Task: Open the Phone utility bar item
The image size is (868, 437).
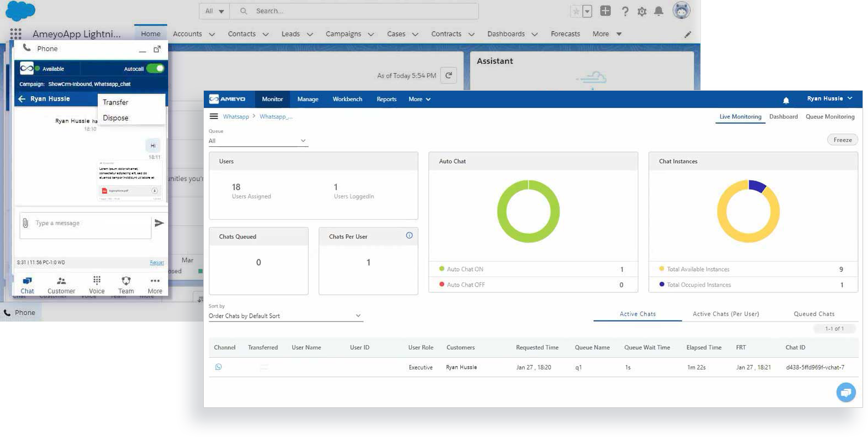Action: pyautogui.click(x=20, y=313)
